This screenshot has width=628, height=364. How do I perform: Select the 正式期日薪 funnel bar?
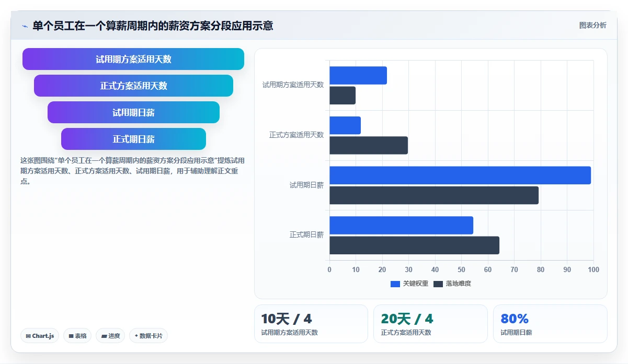click(x=133, y=139)
